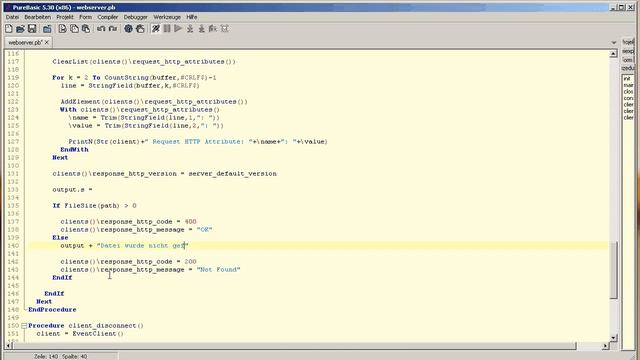
Task: Click the Paste toolbar icon
Action: pyautogui.click(x=86, y=29)
